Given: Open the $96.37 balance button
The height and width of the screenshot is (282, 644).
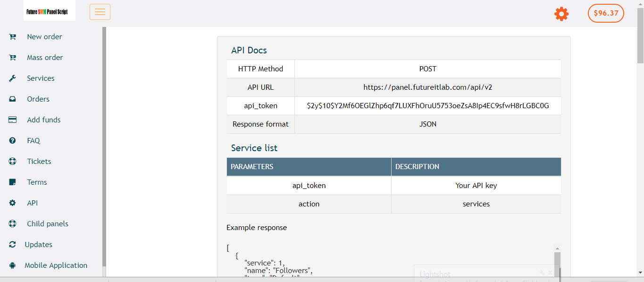Looking at the screenshot, I should 606,13.
